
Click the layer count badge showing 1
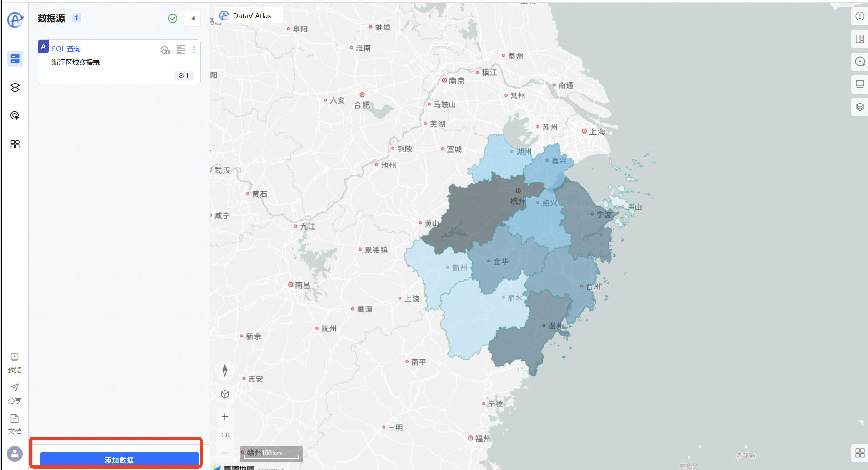[184, 75]
